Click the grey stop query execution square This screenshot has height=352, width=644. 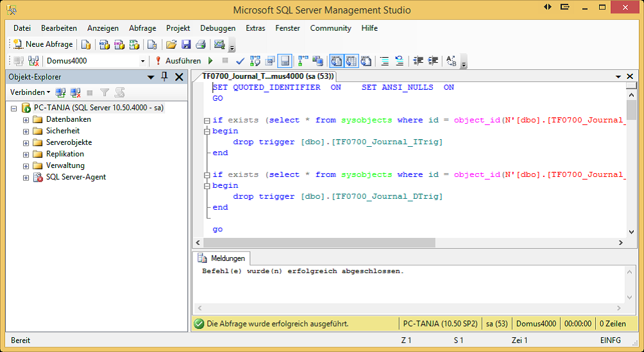click(225, 61)
